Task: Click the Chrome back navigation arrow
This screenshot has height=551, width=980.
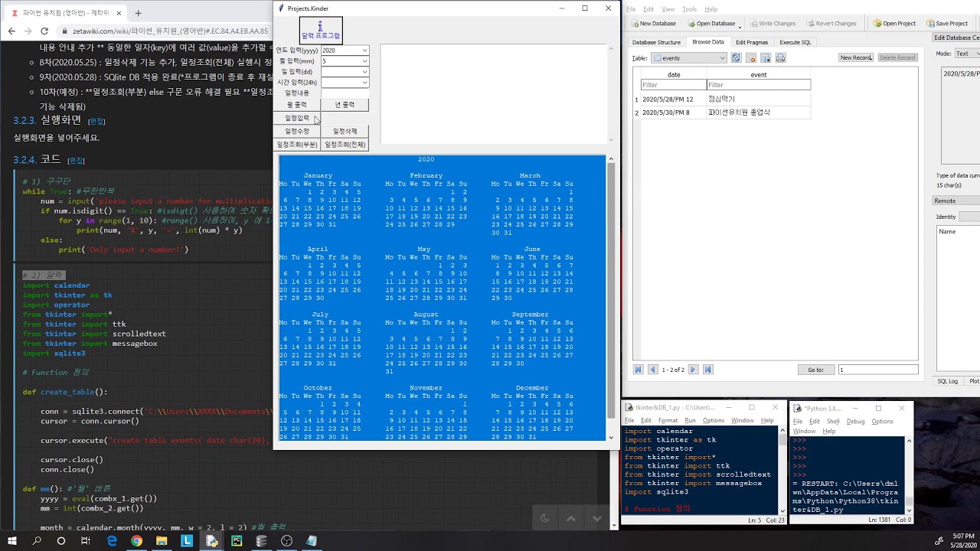Action: (x=11, y=31)
